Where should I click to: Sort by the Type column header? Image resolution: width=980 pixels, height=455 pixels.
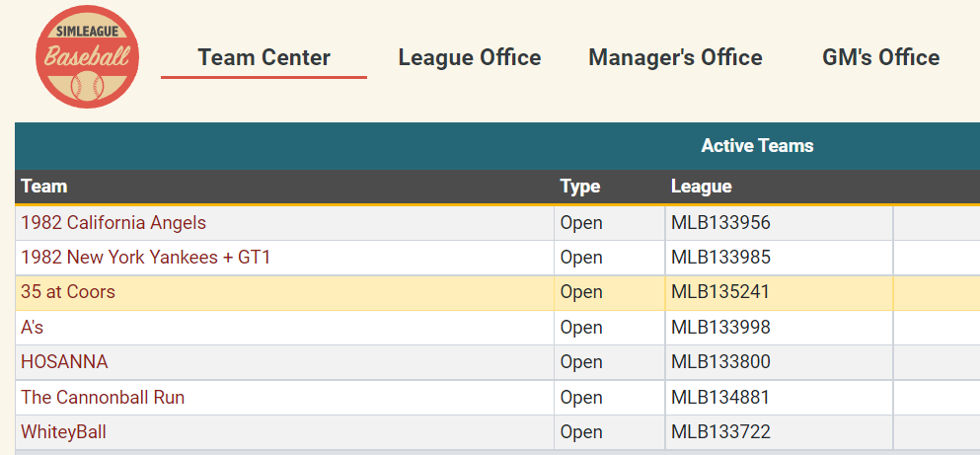579,187
